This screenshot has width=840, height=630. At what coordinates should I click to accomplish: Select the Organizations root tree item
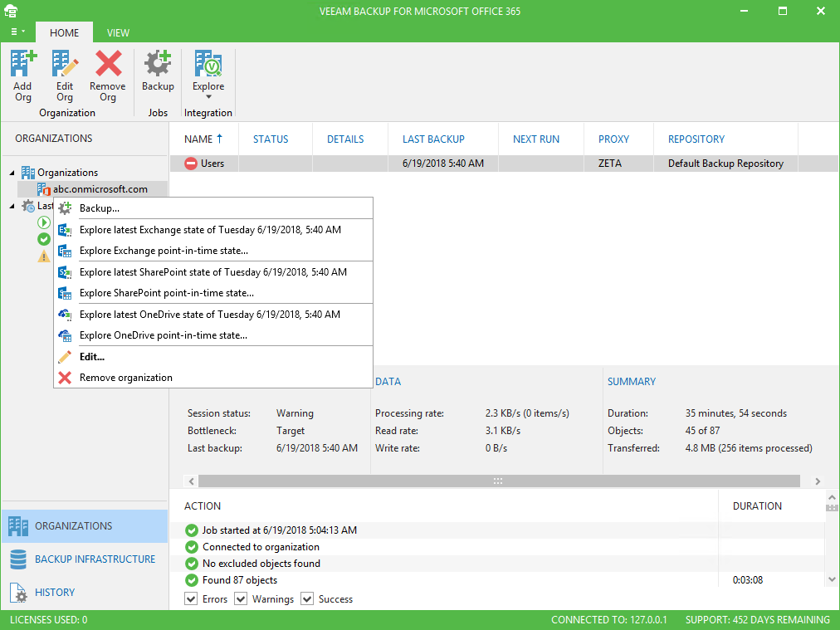(67, 173)
